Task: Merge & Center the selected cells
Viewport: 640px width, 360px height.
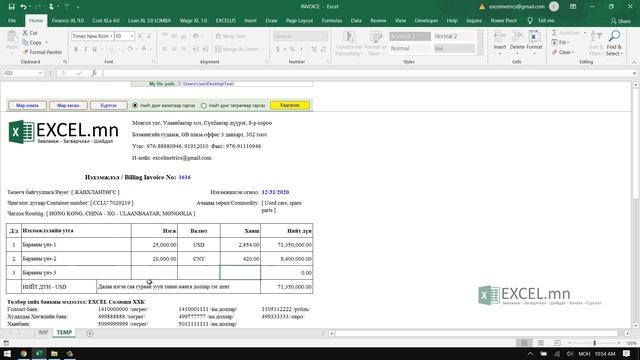Action: click(x=237, y=49)
